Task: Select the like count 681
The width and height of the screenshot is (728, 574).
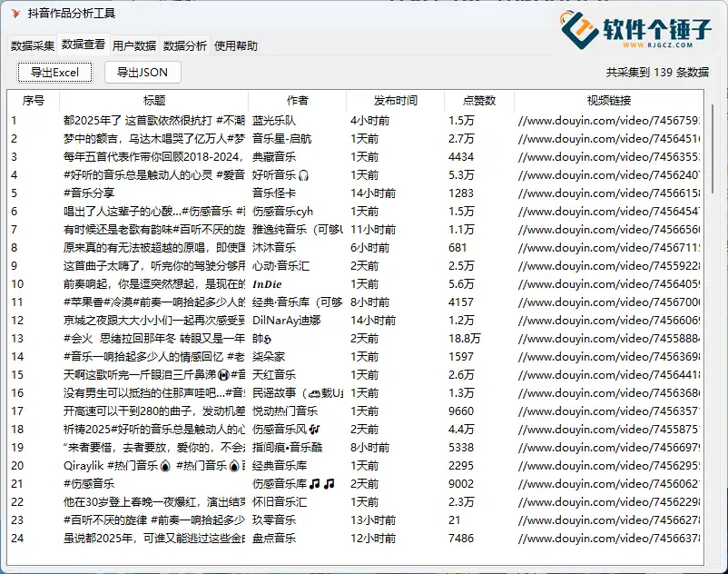Action: click(457, 248)
